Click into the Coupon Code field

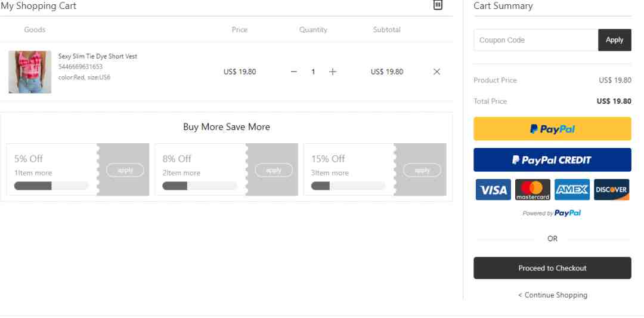536,40
